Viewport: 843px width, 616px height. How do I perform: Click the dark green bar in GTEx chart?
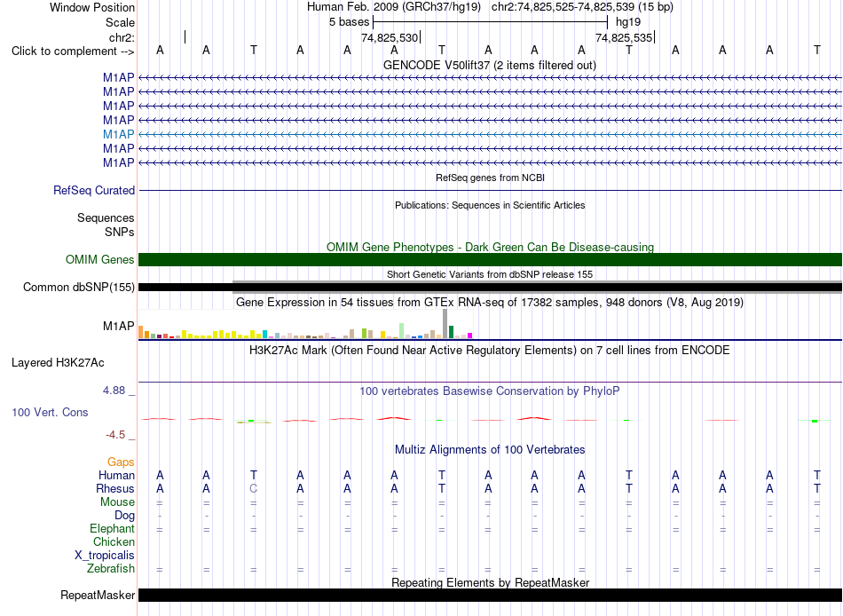tap(451, 332)
